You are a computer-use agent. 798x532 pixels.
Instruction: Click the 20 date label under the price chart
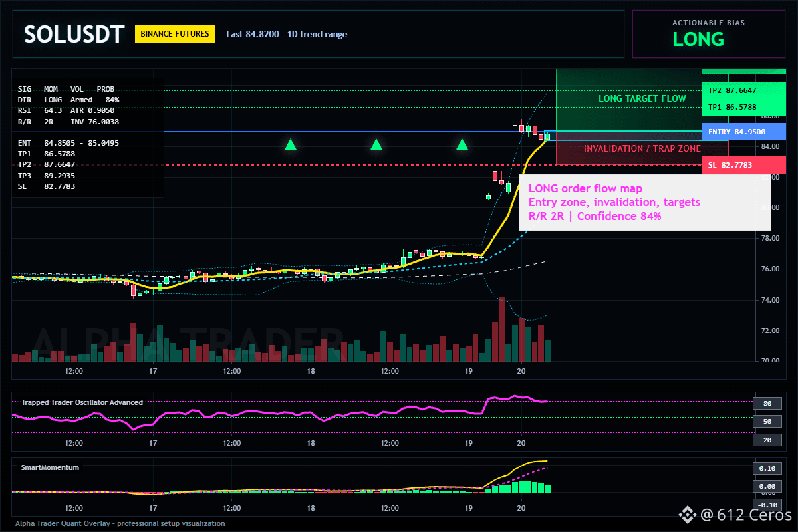coord(521,371)
